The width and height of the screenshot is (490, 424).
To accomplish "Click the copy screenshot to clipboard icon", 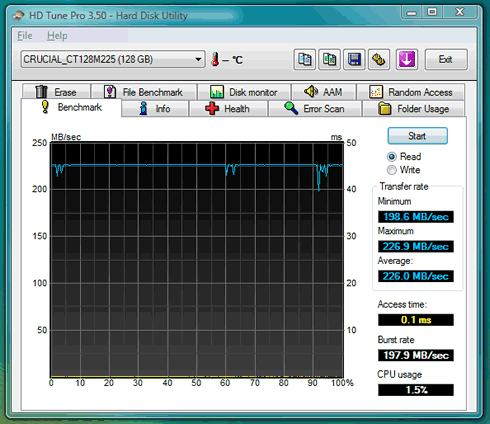I will click(x=329, y=60).
